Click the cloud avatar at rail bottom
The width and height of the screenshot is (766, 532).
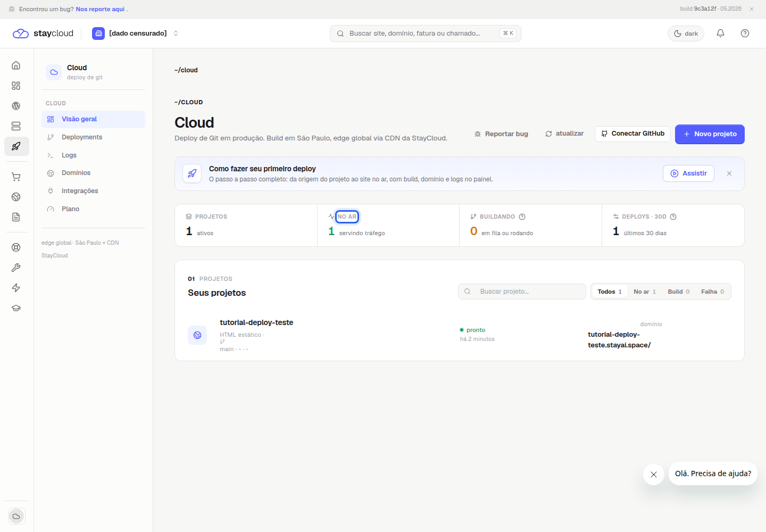(x=16, y=516)
